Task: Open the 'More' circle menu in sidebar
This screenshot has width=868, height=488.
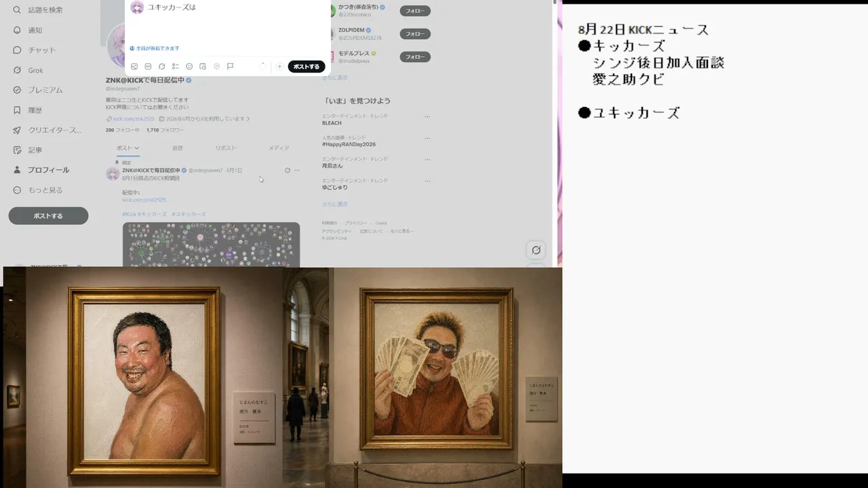Action: [38, 190]
